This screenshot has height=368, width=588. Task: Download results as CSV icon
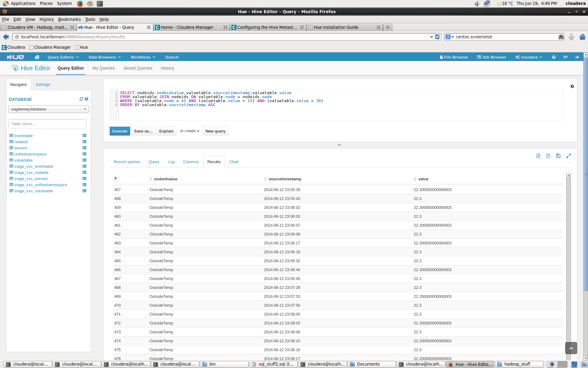point(548,156)
